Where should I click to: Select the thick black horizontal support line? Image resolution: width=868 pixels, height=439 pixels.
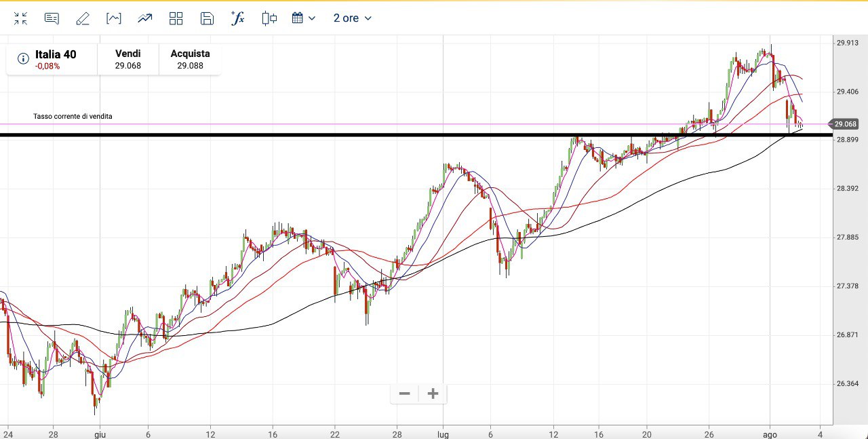(415, 135)
